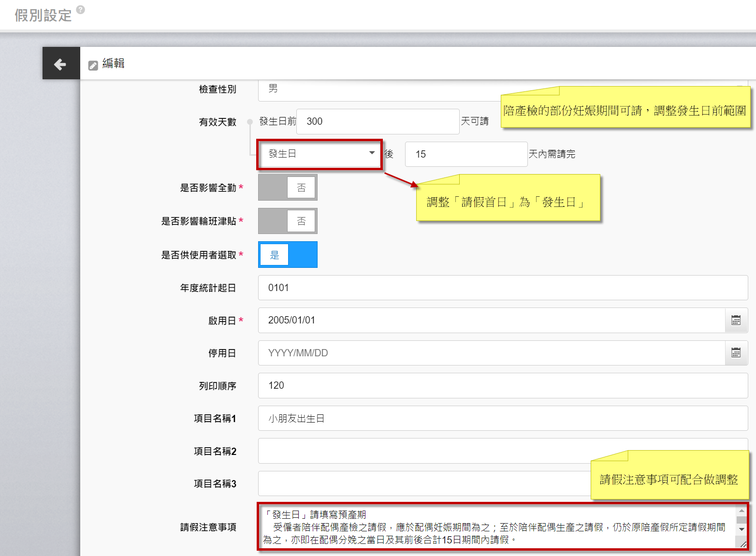The height and width of the screenshot is (556, 756).
Task: Click the 發生日前 days field with 300
Action: (378, 121)
